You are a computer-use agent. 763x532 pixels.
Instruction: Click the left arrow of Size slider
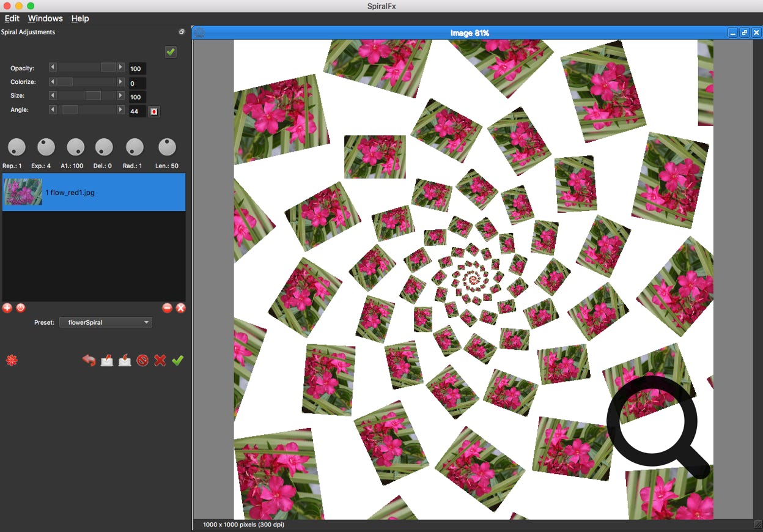point(53,95)
